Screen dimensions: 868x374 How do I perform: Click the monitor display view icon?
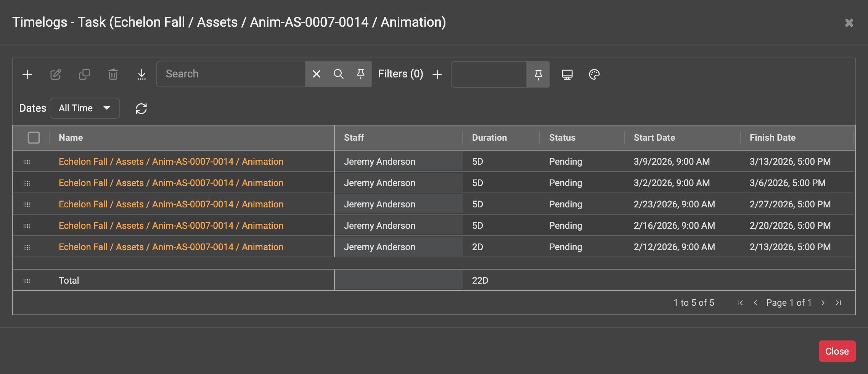tap(567, 74)
